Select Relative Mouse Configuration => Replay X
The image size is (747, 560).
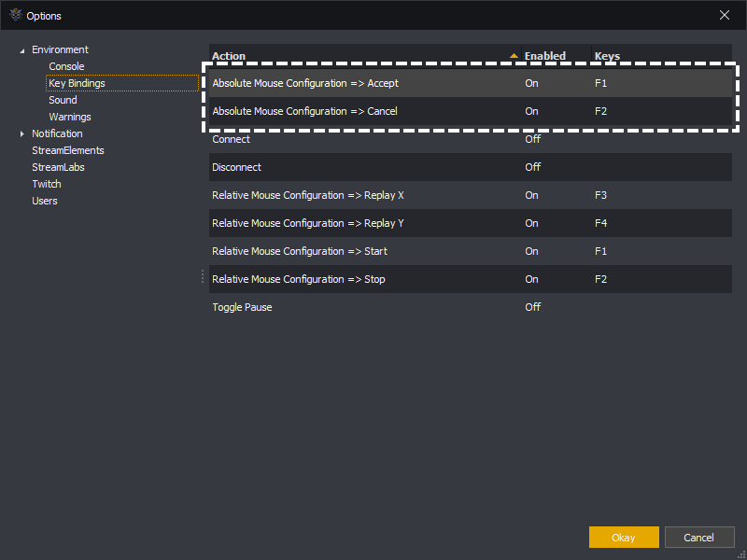pyautogui.click(x=471, y=195)
